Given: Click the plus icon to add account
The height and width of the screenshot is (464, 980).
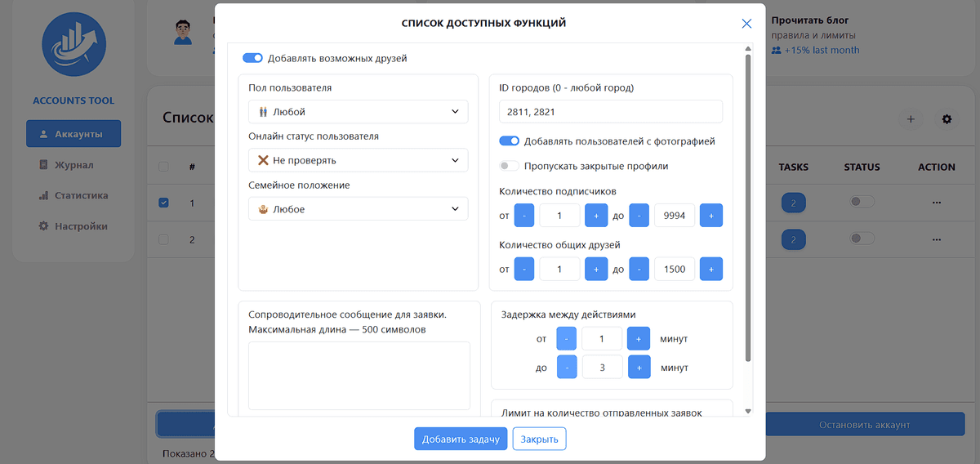Looking at the screenshot, I should coord(910,119).
